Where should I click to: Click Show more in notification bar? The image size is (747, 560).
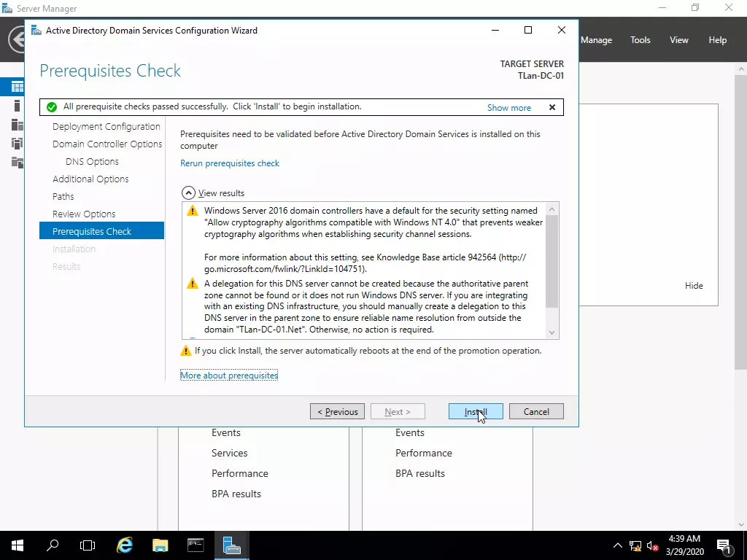click(508, 108)
